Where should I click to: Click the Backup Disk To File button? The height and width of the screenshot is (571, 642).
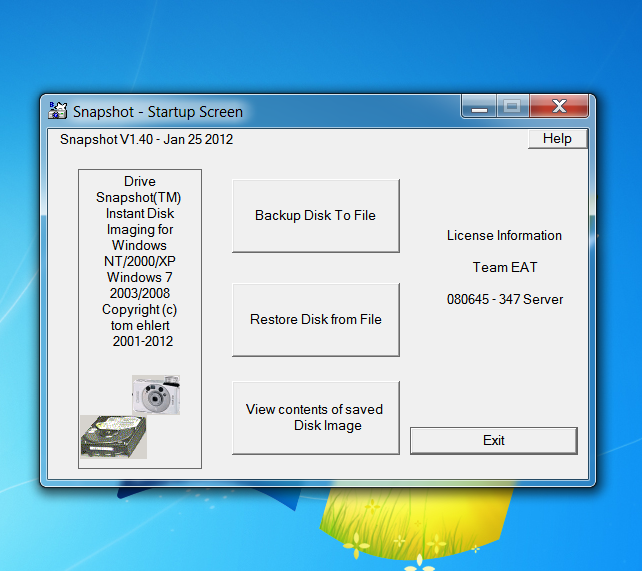(x=316, y=216)
